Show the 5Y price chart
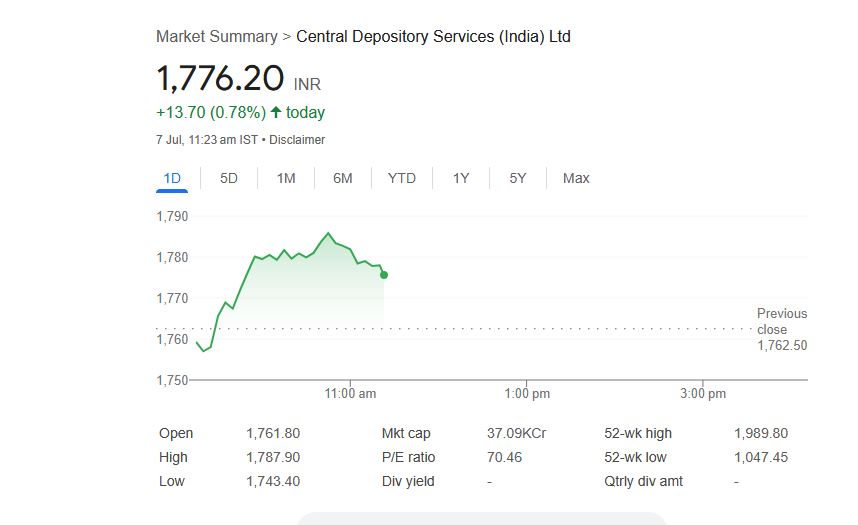 pyautogui.click(x=517, y=178)
